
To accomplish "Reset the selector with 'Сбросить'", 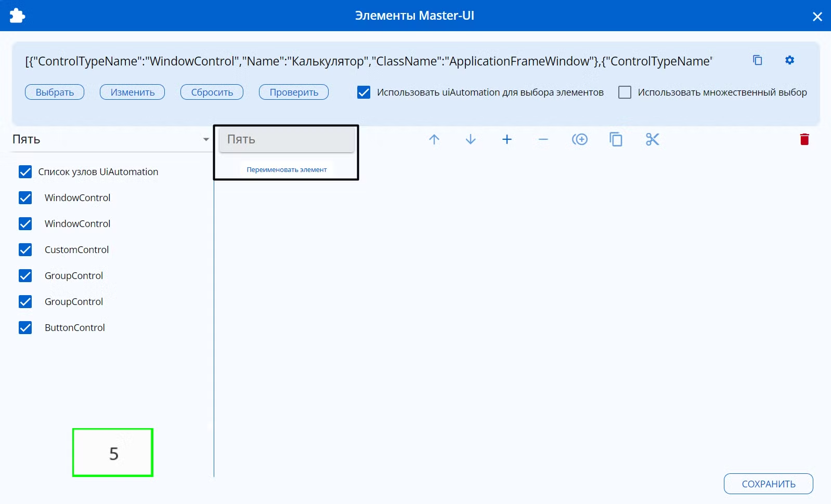I will [x=212, y=92].
